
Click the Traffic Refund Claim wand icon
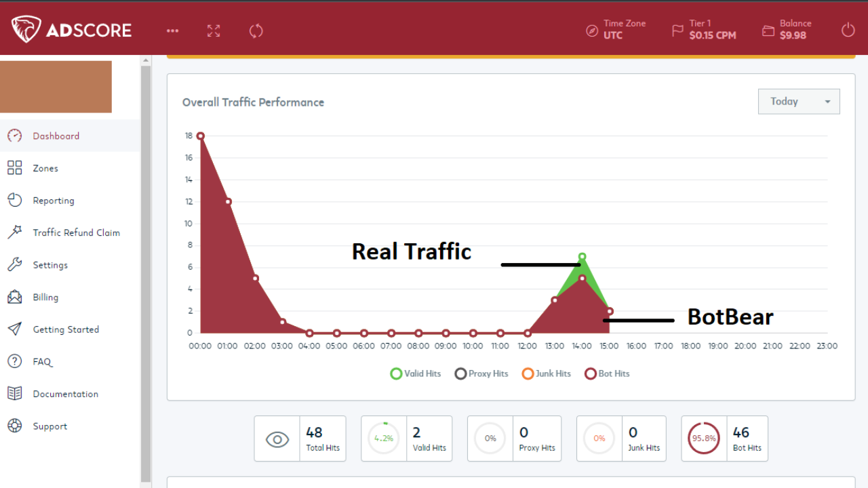[x=14, y=232]
